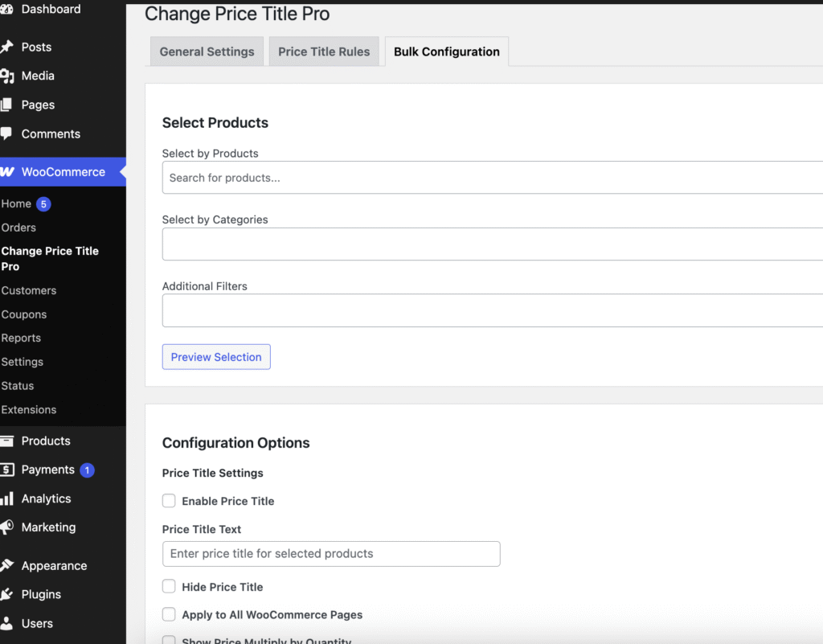
Task: Open Media via its sidebar icon
Action: 6,76
